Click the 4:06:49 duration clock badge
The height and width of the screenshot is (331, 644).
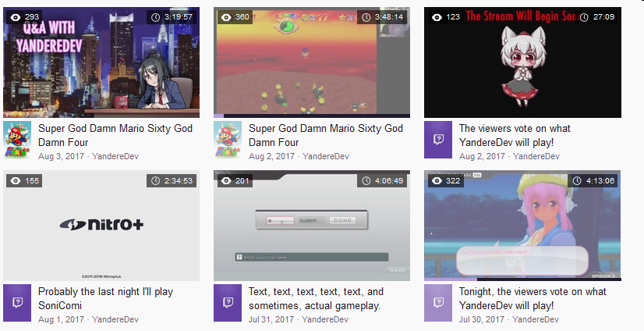click(382, 180)
